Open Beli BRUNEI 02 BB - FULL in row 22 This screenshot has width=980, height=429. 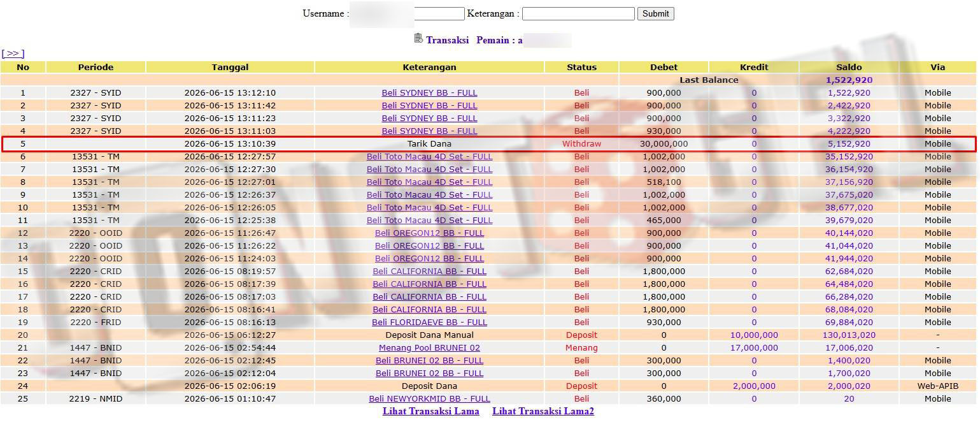coord(429,360)
